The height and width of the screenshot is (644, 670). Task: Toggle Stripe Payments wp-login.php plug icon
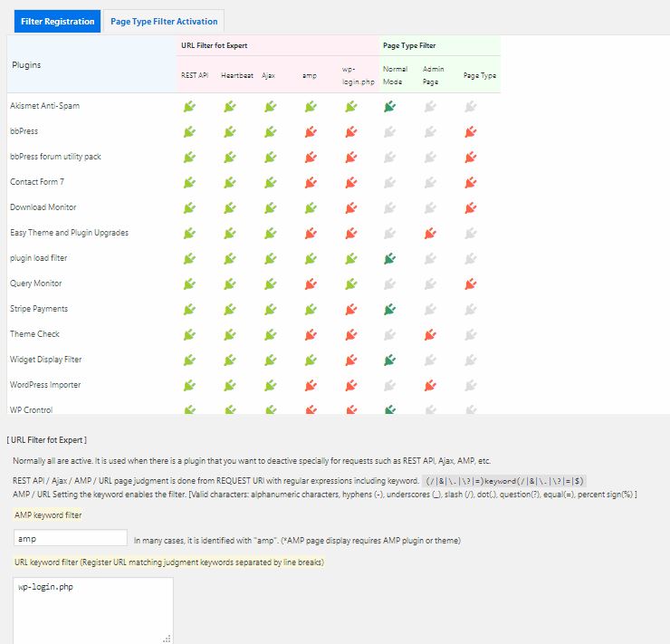pos(351,310)
